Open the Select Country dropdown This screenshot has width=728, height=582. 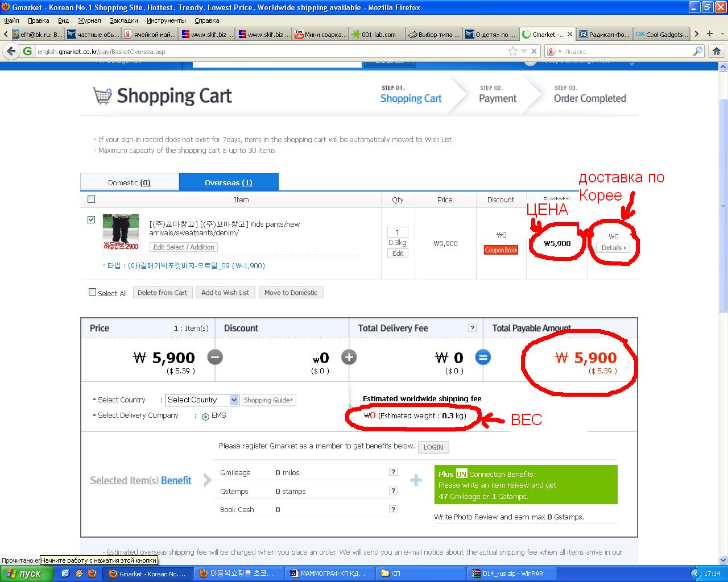pyautogui.click(x=202, y=400)
